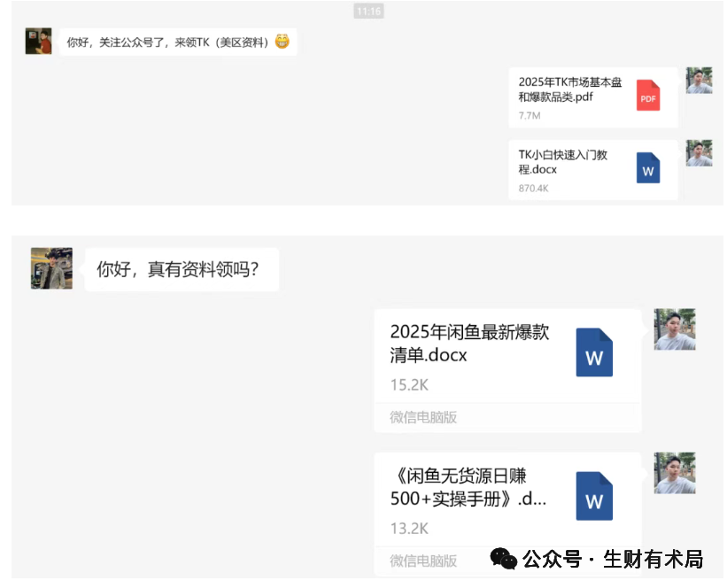Image resolution: width=727 pixels, height=588 pixels.
Task: Open sender avatar beside 真有资料领吗 message
Action: (x=51, y=268)
